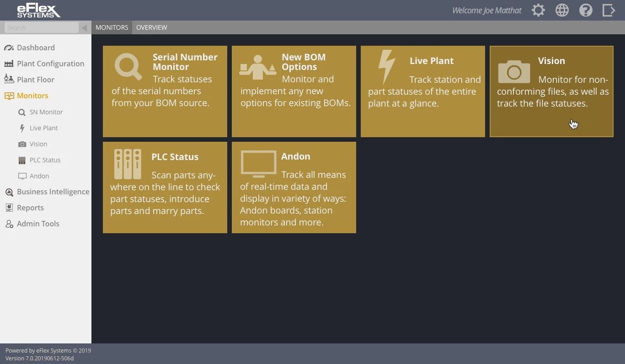This screenshot has height=364, width=625.
Task: Click the Welcome Joe Matthat link
Action: 486,10
